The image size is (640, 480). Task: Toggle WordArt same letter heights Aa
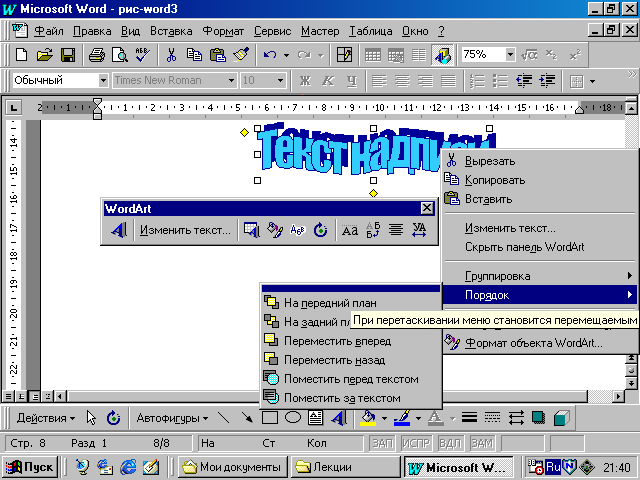pos(350,230)
